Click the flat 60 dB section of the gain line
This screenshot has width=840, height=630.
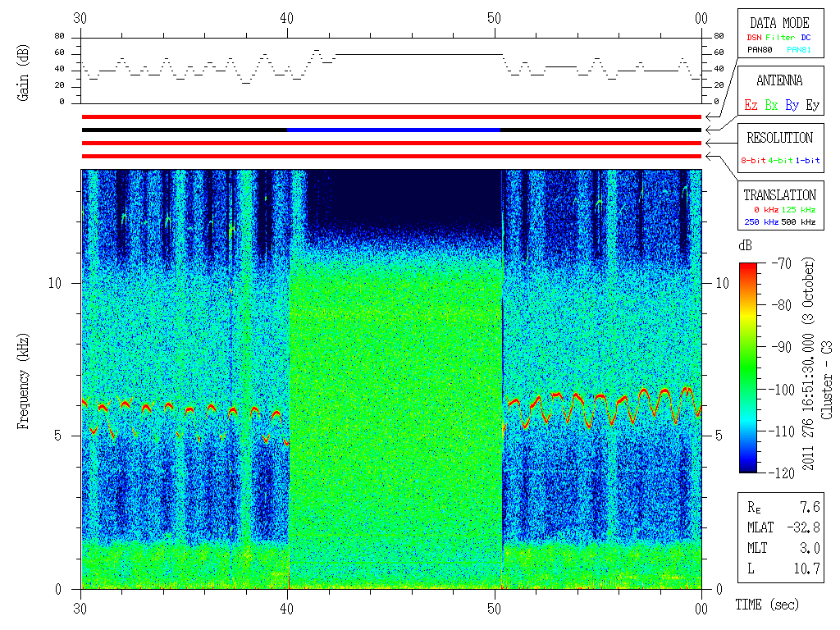pos(419,54)
